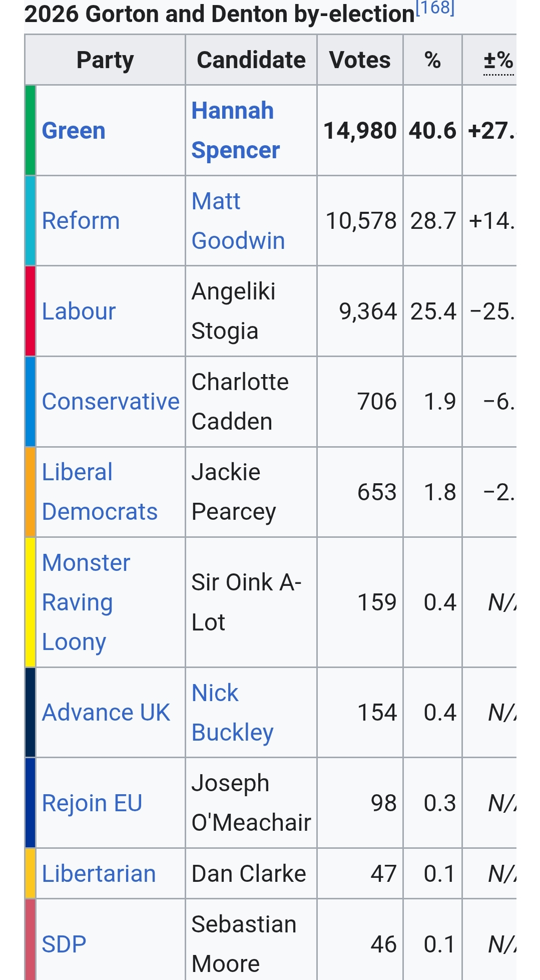The image size is (540, 980).
Task: Click the Rejoin EU party link
Action: pyautogui.click(x=92, y=803)
